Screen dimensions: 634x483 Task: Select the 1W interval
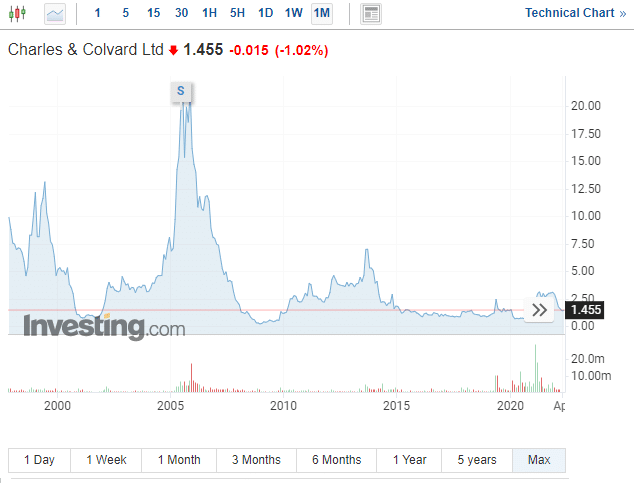(294, 13)
